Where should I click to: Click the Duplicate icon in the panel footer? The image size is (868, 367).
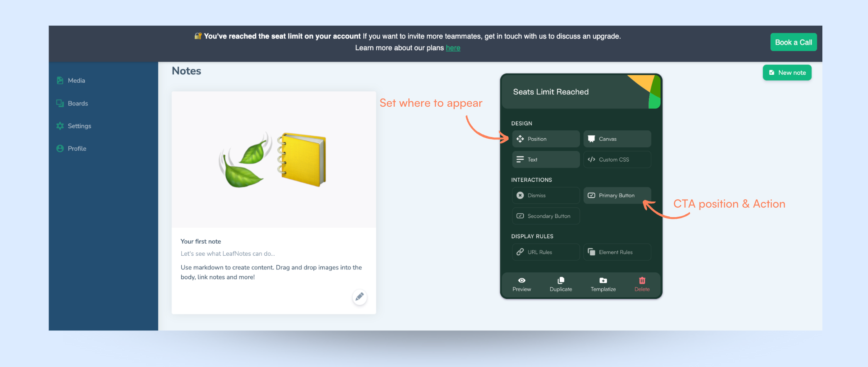click(561, 281)
